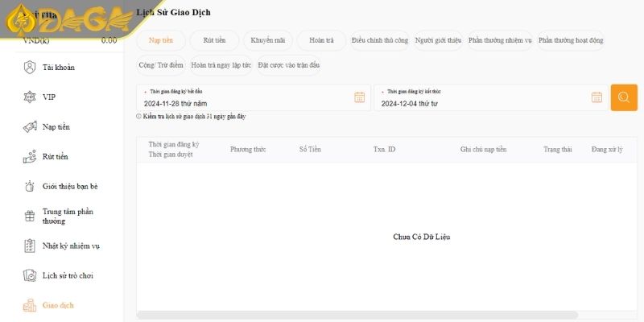
Task: Open Lịch sử trò chơi in sidebar
Action: (x=67, y=275)
